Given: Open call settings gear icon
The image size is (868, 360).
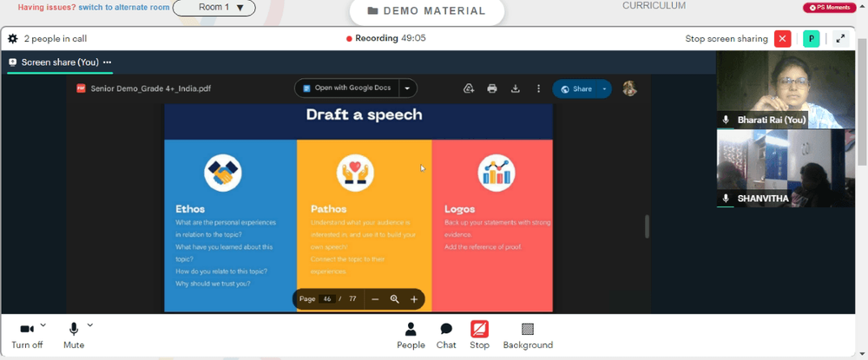Looking at the screenshot, I should point(13,39).
